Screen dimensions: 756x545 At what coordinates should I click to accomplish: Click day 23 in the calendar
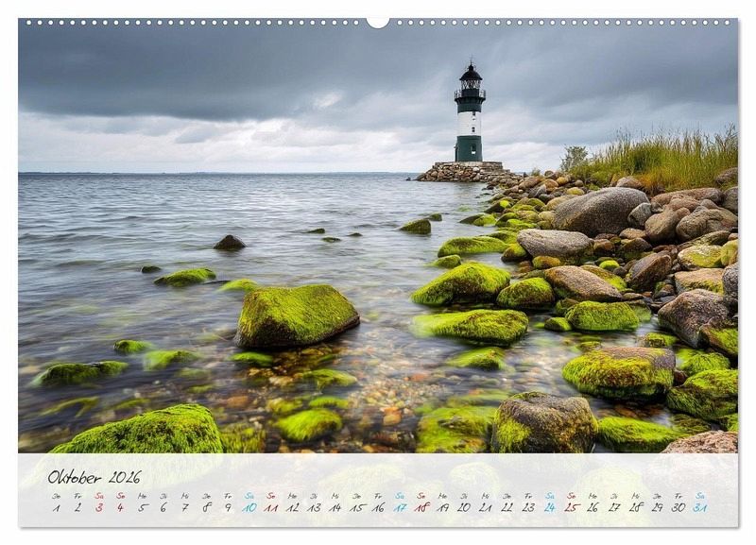[528, 507]
